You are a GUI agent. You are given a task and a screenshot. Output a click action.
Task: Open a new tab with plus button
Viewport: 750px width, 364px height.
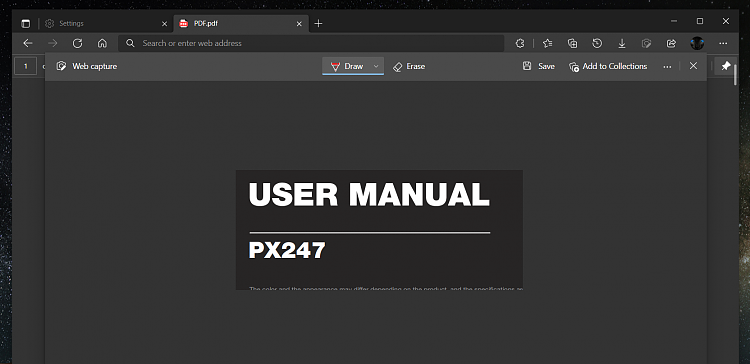click(319, 23)
